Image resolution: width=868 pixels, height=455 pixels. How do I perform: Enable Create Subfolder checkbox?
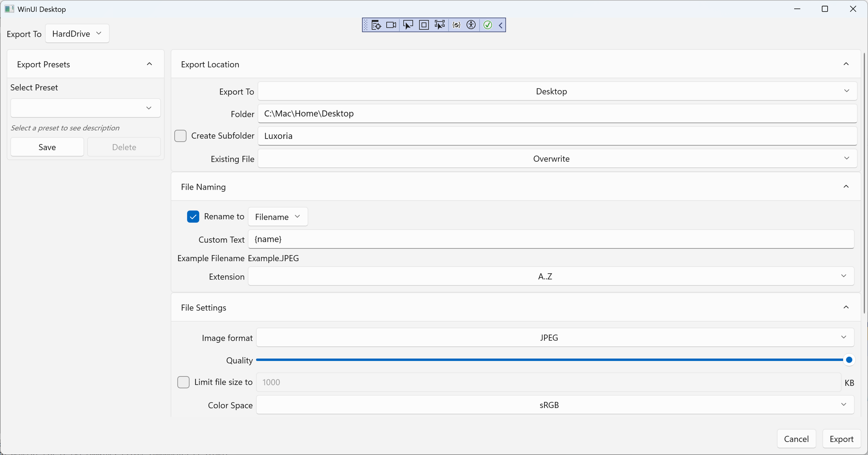[180, 136]
